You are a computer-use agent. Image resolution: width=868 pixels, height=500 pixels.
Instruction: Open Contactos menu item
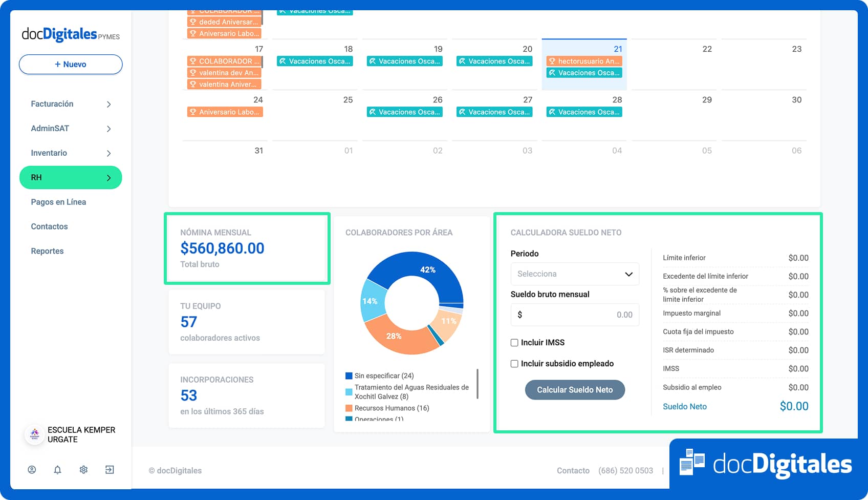pyautogui.click(x=49, y=226)
